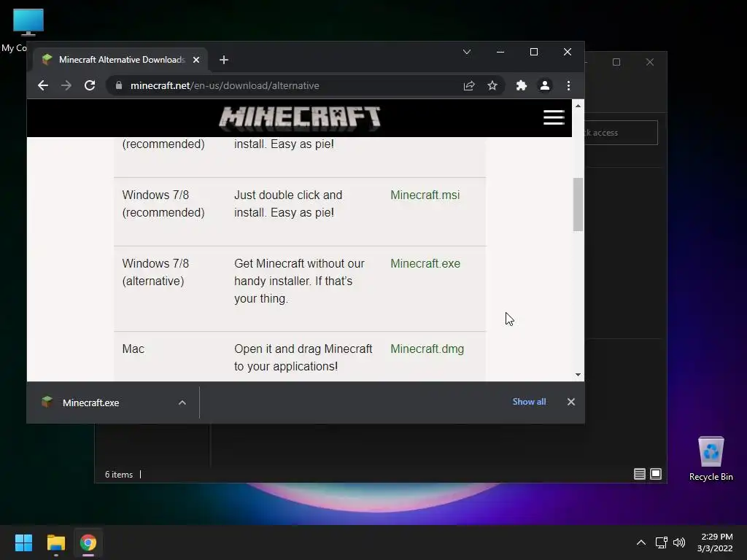Close the downloads bar
The image size is (747, 560).
coord(570,402)
